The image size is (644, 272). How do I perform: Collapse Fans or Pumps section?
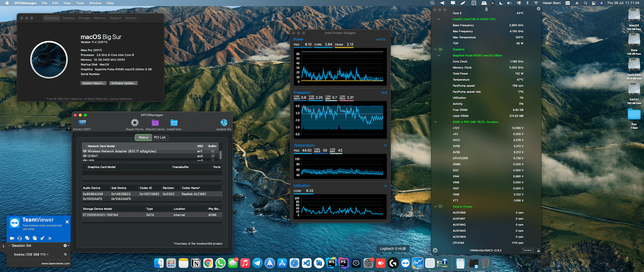tap(435, 207)
